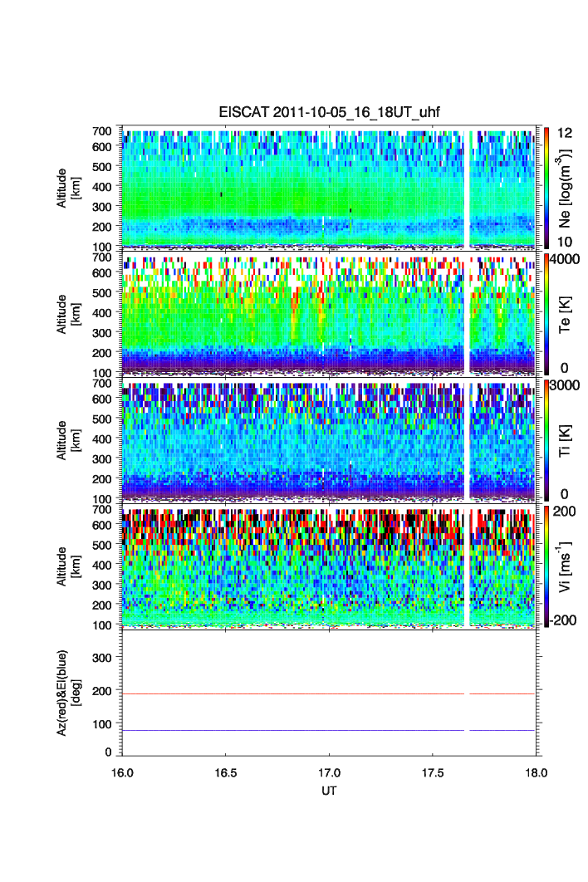Viewport: 588px width, 882px height.
Task: Click the horizontal line near 190 degrees
Action: (291, 693)
